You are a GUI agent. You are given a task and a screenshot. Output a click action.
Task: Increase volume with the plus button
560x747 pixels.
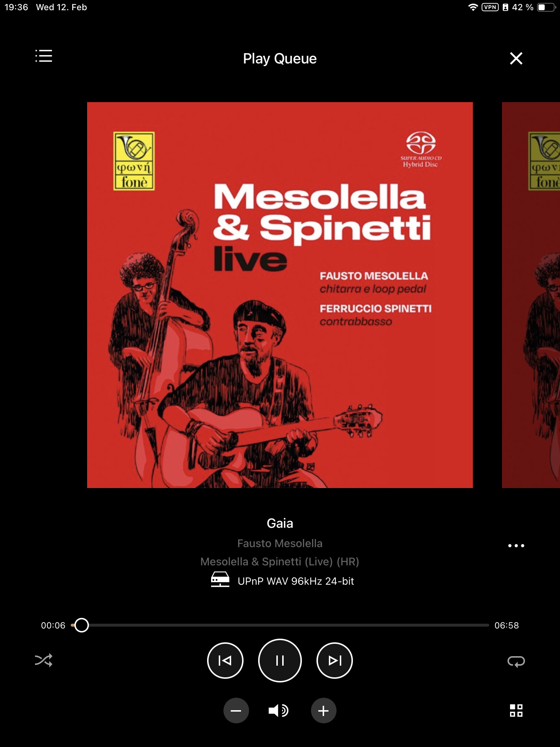click(323, 711)
